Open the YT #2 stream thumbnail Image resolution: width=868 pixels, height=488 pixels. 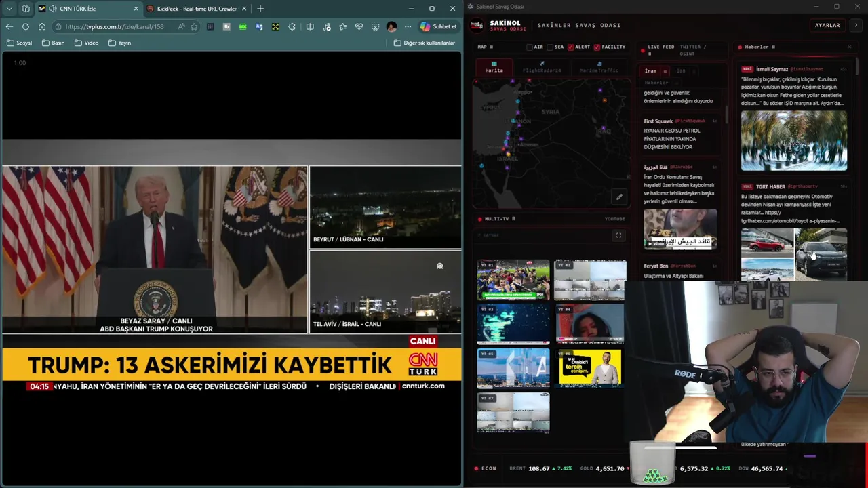(590, 280)
